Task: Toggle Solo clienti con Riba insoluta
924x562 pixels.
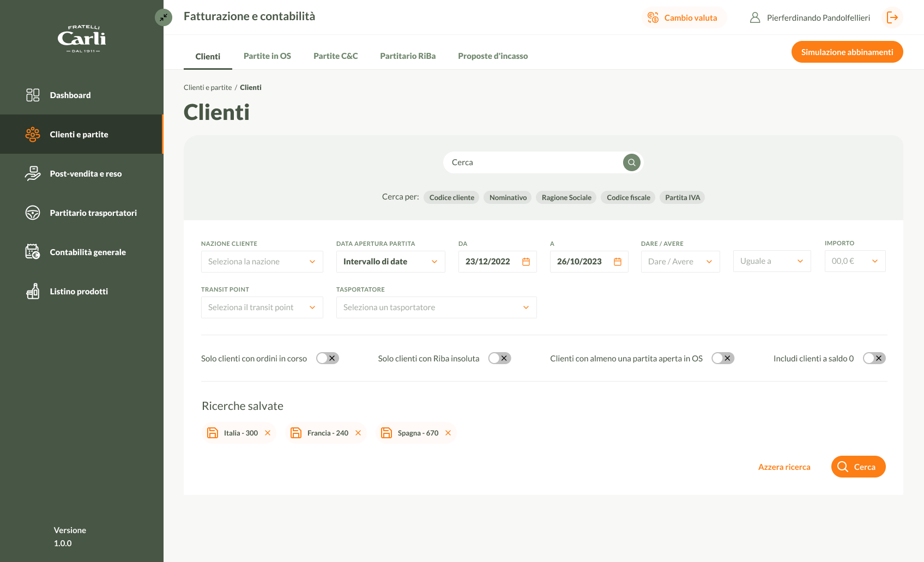Action: coord(499,358)
